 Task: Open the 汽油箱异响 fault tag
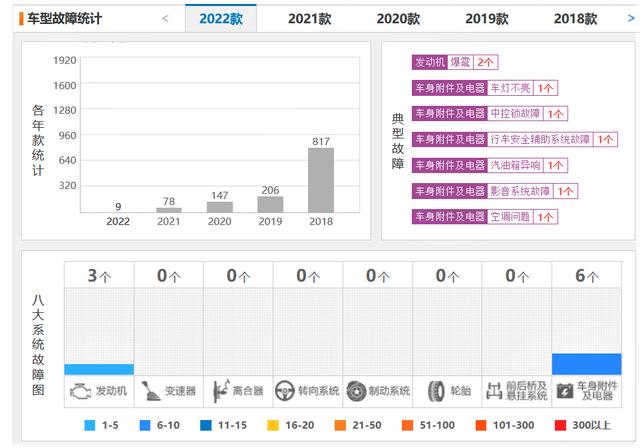pos(490,165)
